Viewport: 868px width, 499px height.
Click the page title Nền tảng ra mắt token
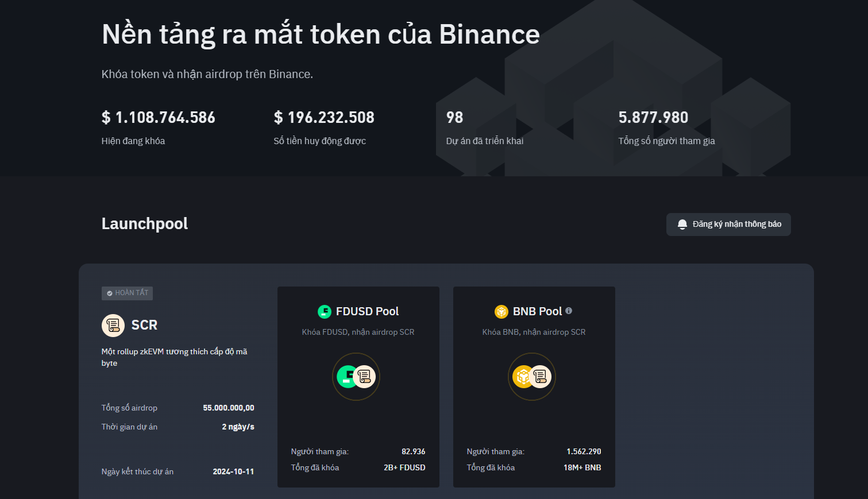coord(321,34)
